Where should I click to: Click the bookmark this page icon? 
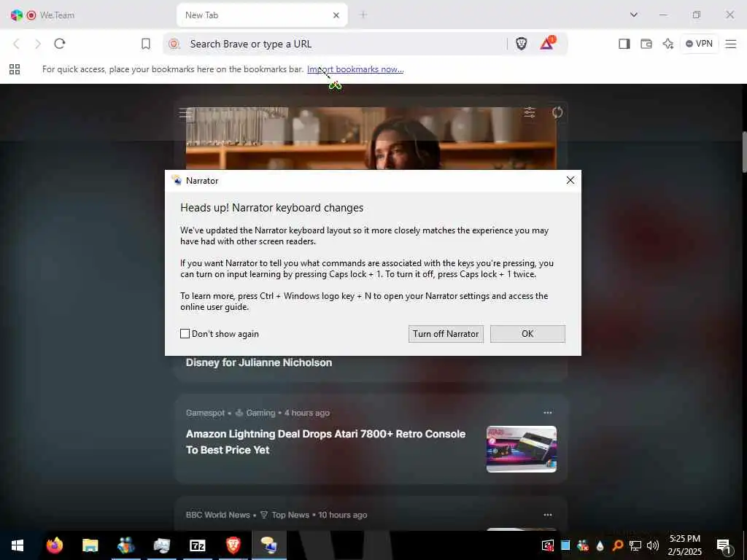tap(146, 44)
